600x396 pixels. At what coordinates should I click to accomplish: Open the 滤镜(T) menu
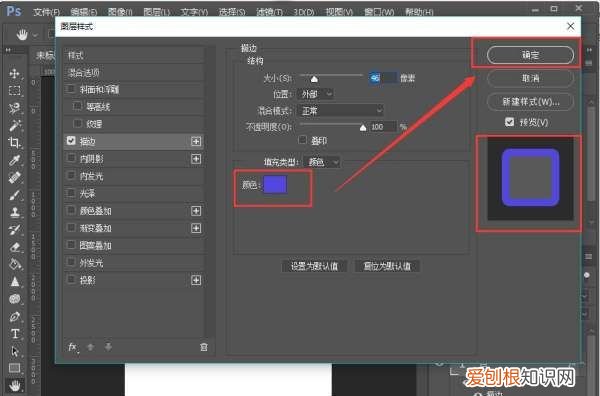(x=269, y=12)
